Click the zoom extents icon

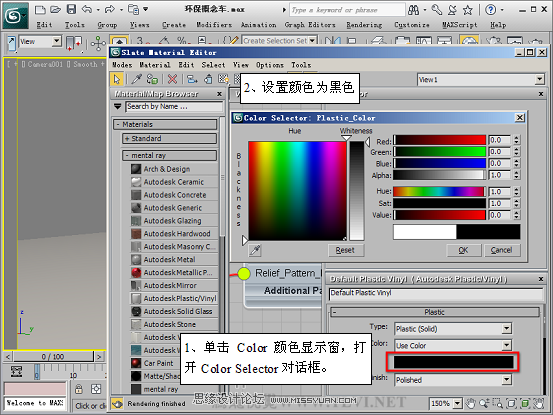pos(511,403)
